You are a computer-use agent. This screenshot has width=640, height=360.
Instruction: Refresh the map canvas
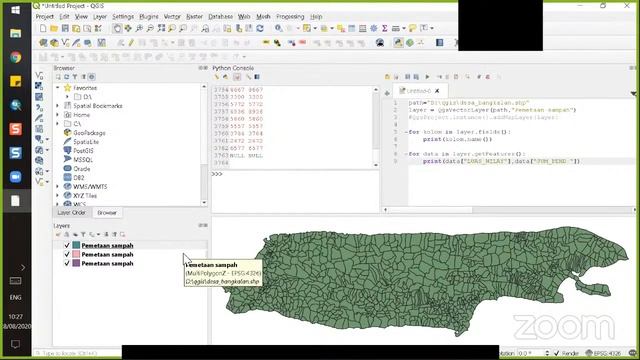click(x=260, y=29)
